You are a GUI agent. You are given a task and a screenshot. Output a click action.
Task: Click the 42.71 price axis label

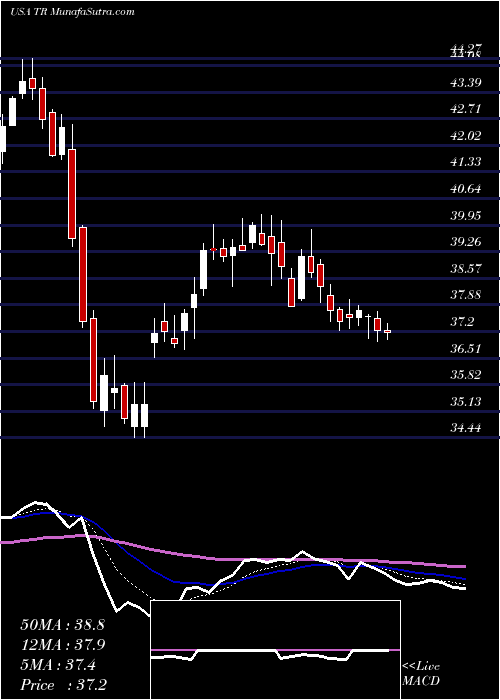click(465, 109)
